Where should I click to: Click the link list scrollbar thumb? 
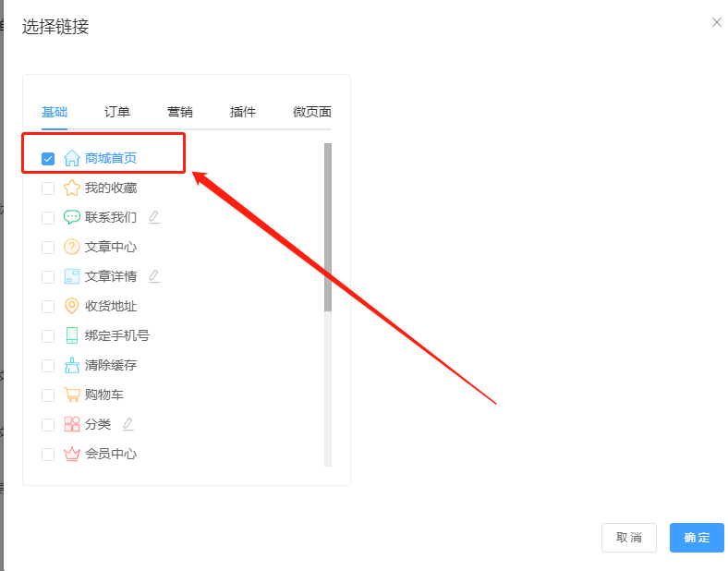(x=328, y=227)
